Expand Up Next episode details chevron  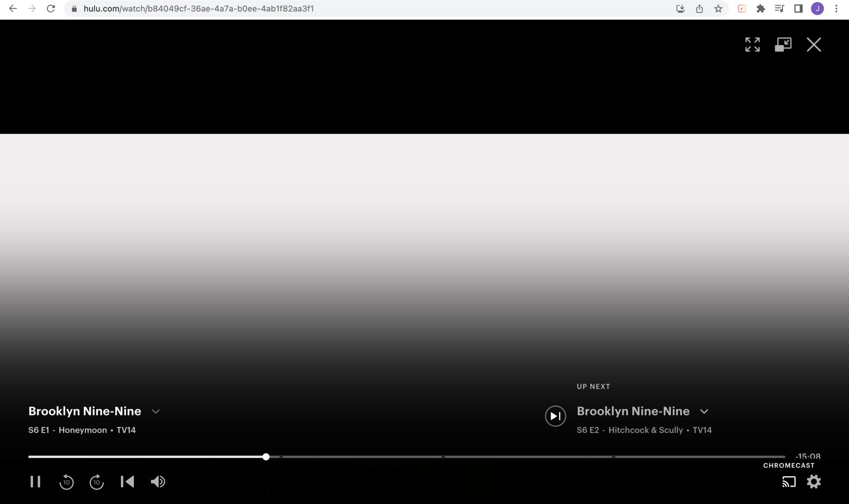coord(704,412)
